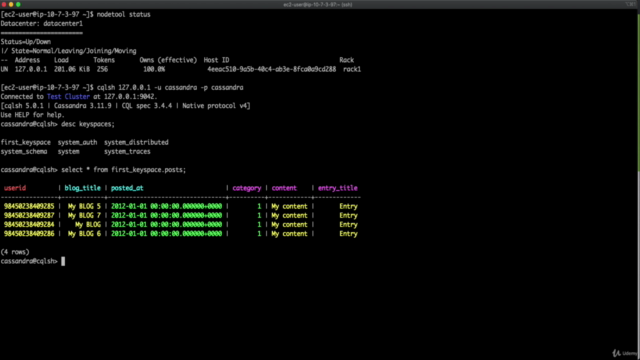Screen dimensions: 640x360
Task: Click the 'Use HELP for help.' line
Action: pos(33,115)
